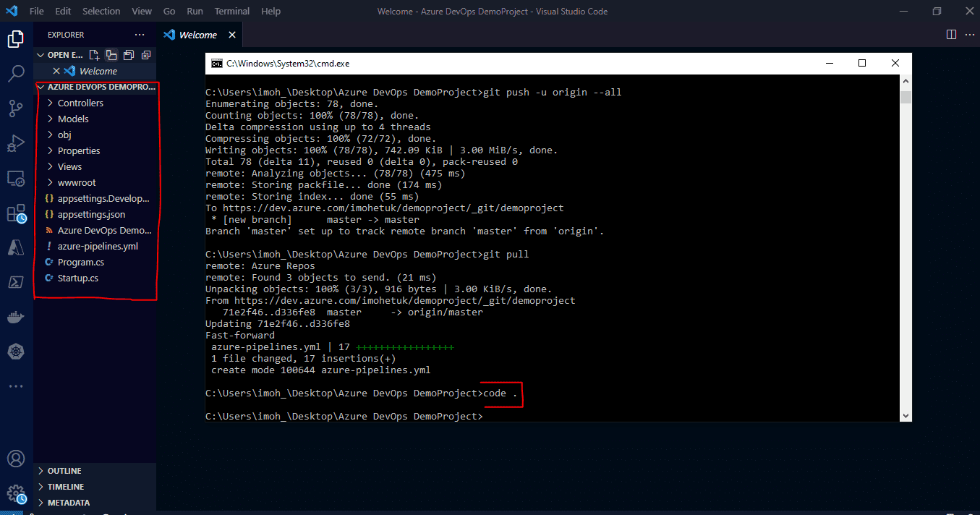The width and height of the screenshot is (980, 515).
Task: Open the Extensions view
Action: (x=16, y=213)
